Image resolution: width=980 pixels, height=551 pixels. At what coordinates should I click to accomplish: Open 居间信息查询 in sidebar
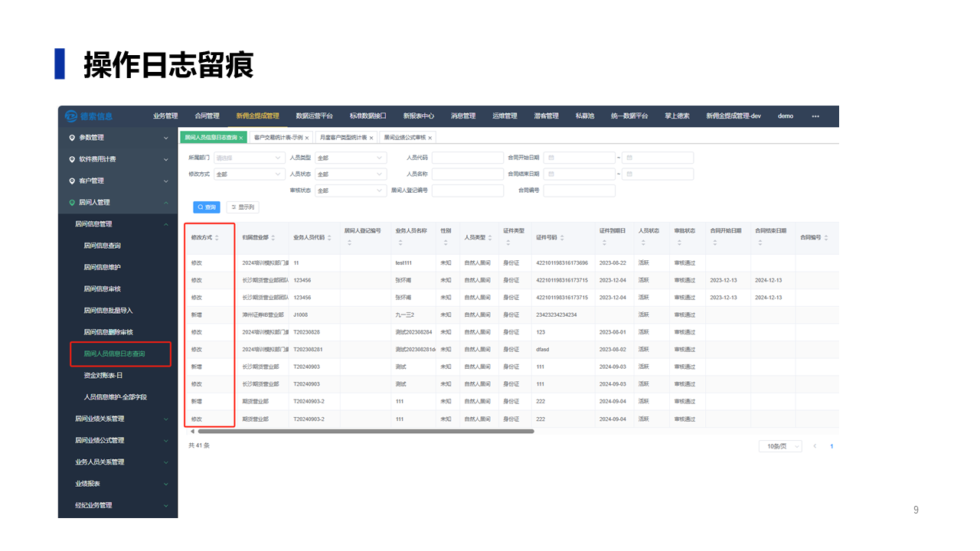pos(102,246)
